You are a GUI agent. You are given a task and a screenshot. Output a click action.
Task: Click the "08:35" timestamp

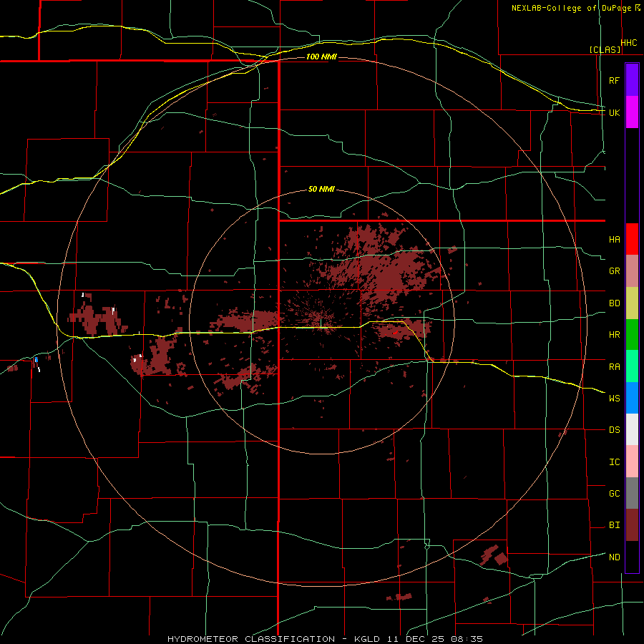point(467,639)
